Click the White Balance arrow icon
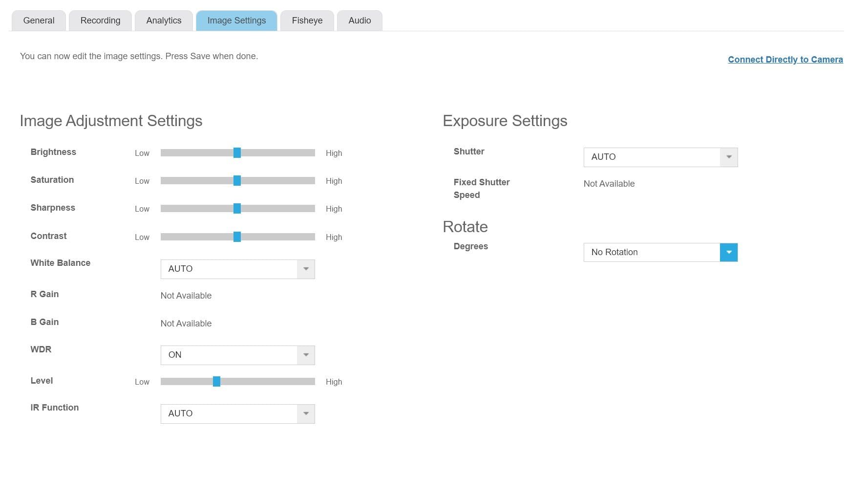Image resolution: width=868 pixels, height=498 pixels. (306, 269)
